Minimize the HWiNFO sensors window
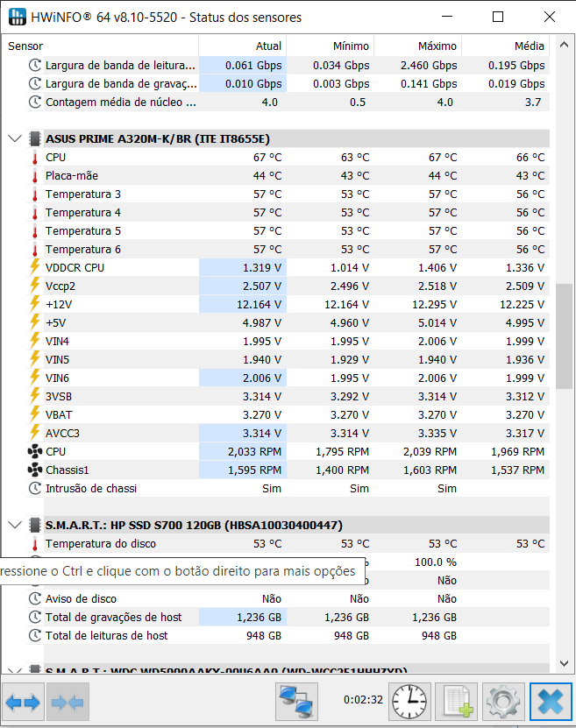Image resolution: width=576 pixels, height=728 pixels. (447, 18)
